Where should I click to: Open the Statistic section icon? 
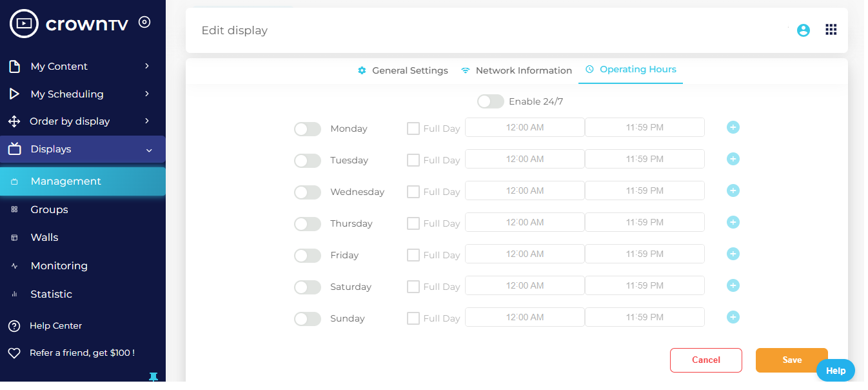14,294
